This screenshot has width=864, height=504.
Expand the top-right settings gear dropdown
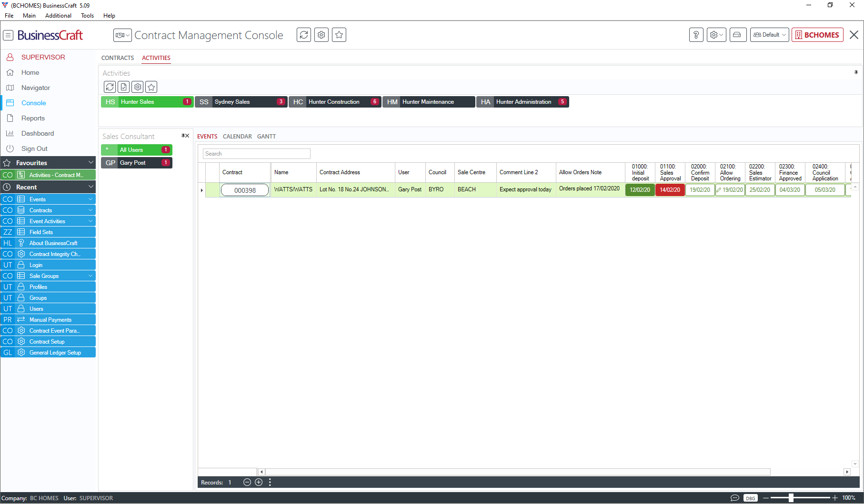point(716,35)
